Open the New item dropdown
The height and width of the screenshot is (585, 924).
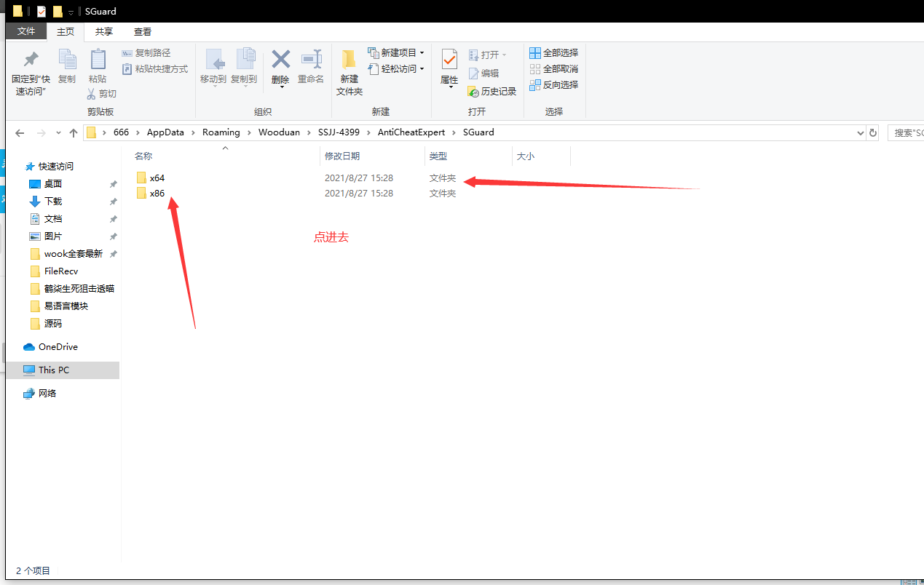tap(396, 53)
